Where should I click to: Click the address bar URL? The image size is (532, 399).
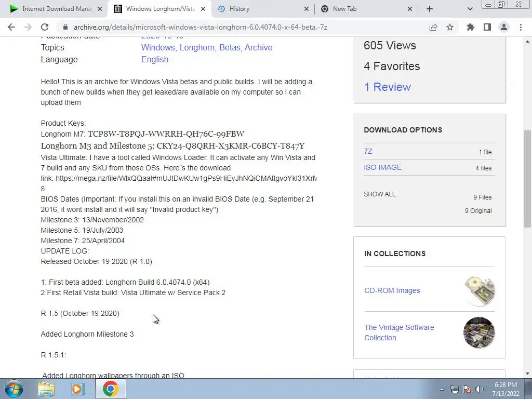tap(200, 27)
